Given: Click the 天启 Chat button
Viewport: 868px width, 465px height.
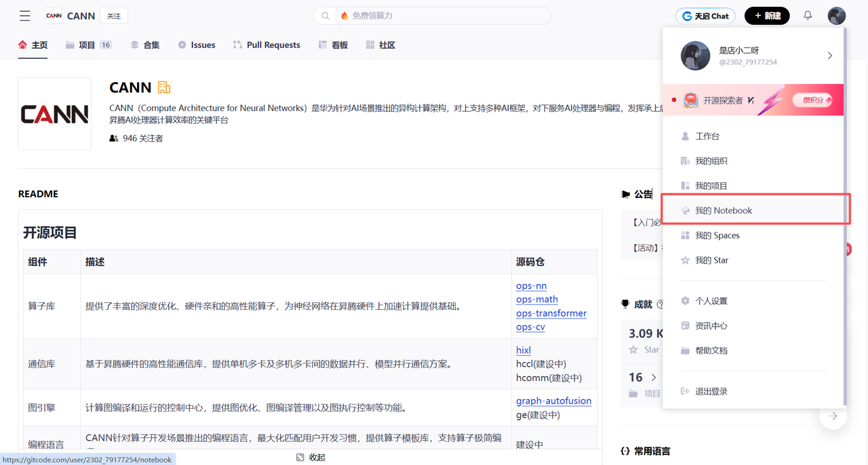Looking at the screenshot, I should [x=706, y=16].
